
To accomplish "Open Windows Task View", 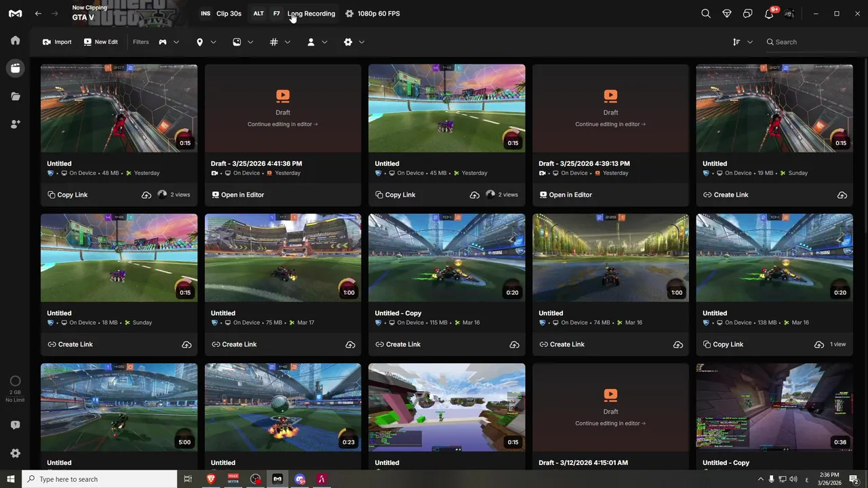I will click(x=188, y=479).
